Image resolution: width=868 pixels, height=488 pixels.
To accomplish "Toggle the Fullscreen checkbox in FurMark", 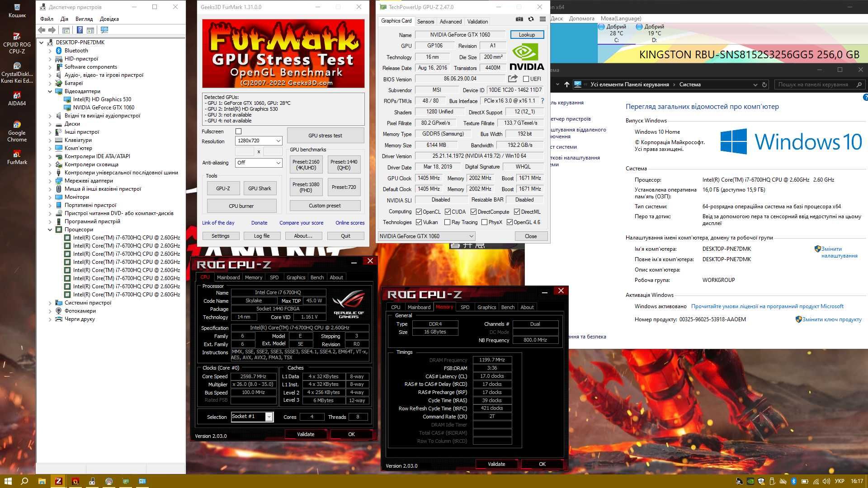I will 239,131.
